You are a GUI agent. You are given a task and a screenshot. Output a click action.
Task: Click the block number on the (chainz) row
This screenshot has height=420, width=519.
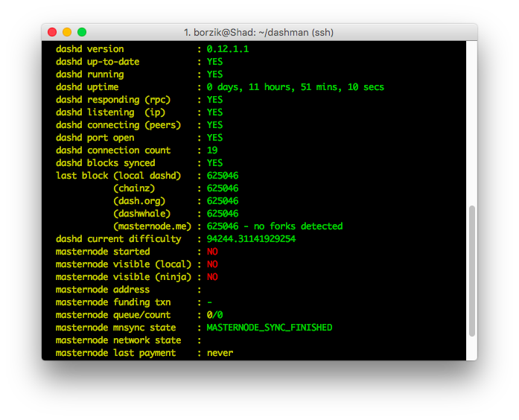pyautogui.click(x=223, y=188)
